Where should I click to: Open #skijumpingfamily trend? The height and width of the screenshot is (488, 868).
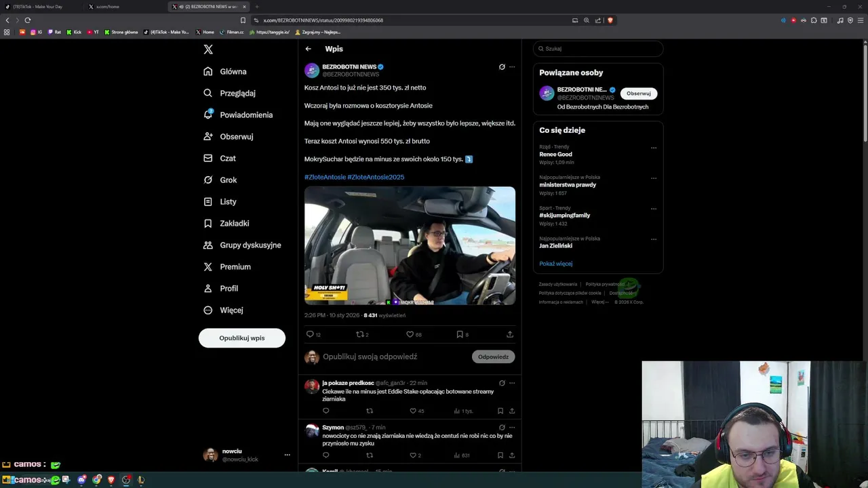pos(565,216)
